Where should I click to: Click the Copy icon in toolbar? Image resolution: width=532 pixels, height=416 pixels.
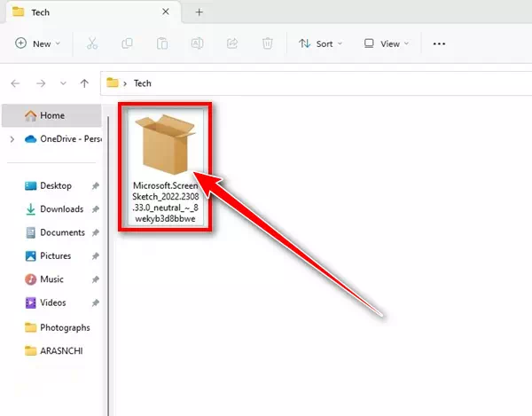[x=127, y=43]
